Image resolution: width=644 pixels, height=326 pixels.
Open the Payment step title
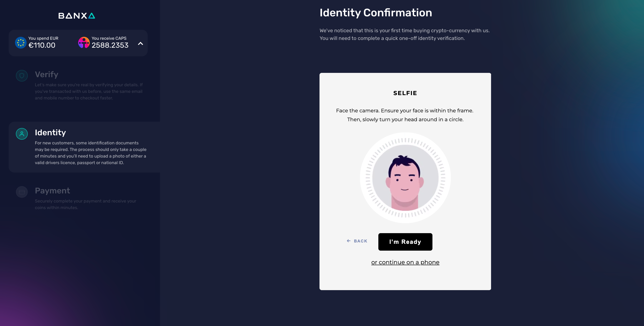point(52,191)
